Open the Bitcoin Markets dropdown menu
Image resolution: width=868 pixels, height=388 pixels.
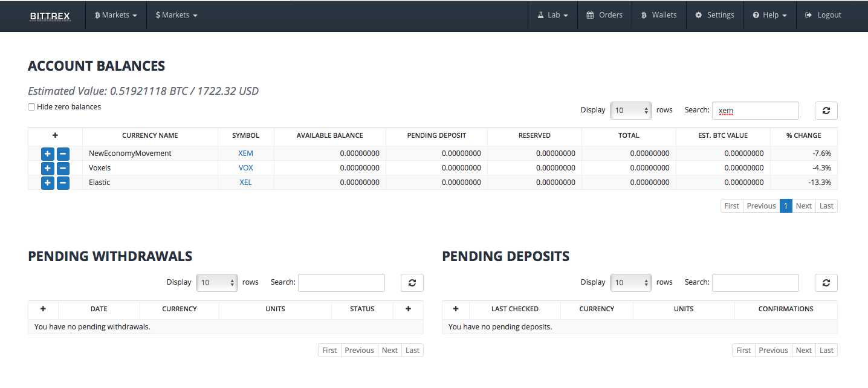115,15
